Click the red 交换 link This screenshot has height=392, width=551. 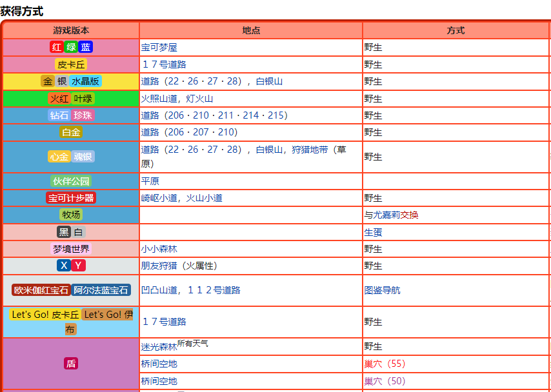410,215
